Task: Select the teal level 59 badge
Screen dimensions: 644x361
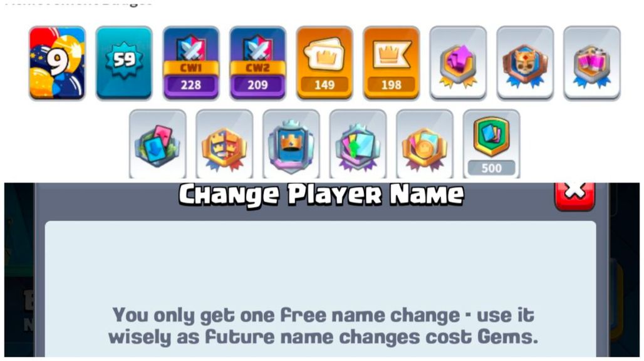Action: click(124, 63)
